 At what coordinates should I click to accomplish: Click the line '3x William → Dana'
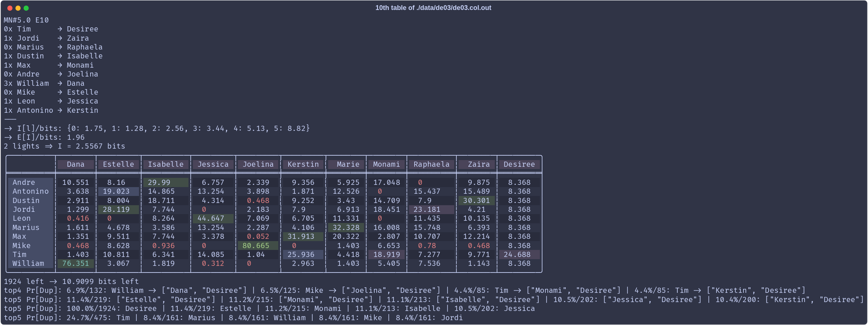[44, 83]
